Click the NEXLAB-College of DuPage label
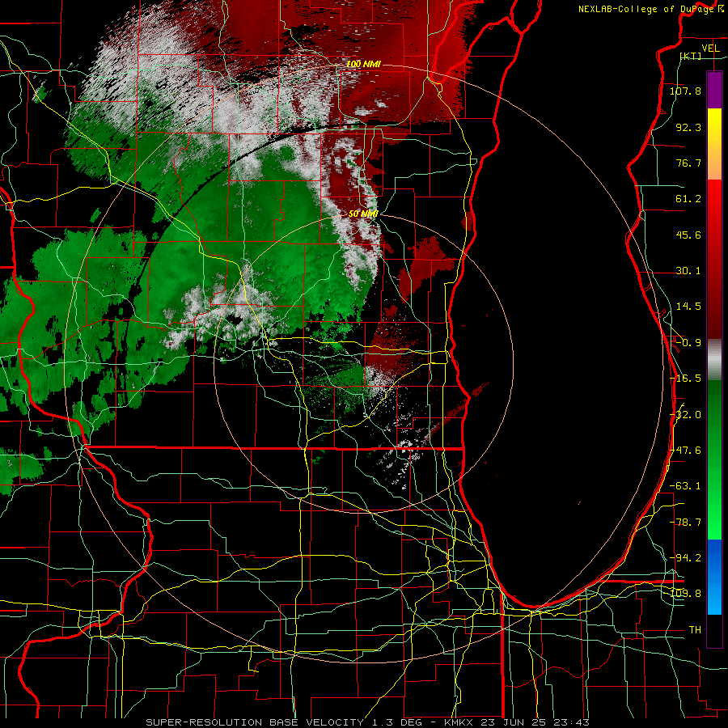 [650, 9]
